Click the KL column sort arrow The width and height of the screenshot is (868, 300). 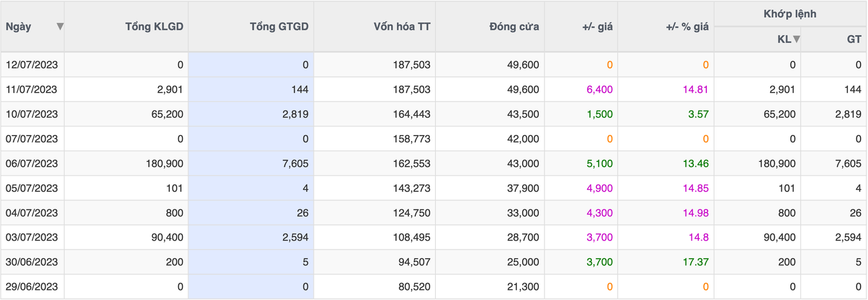point(796,39)
